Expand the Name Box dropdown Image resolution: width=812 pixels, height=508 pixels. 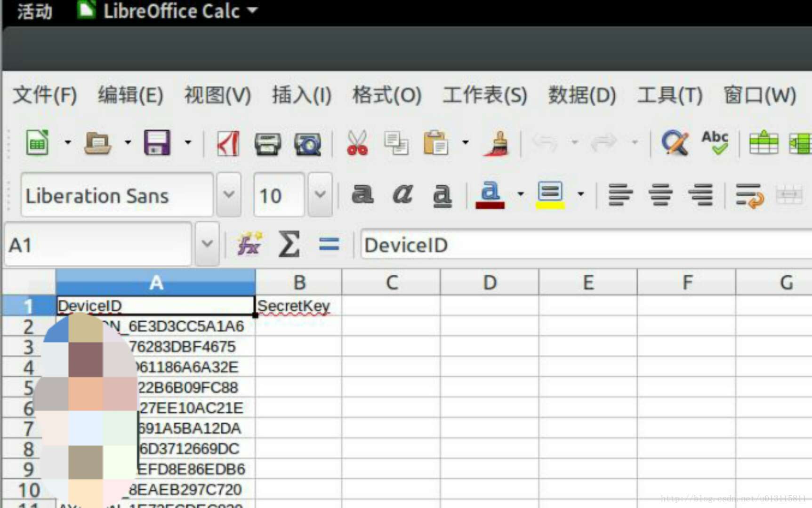pyautogui.click(x=207, y=244)
